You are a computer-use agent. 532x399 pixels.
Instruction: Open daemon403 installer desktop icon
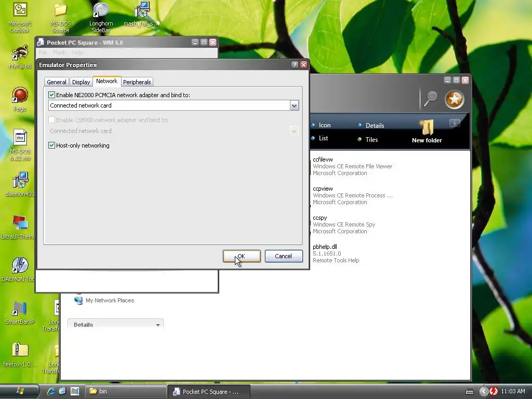pyautogui.click(x=20, y=184)
